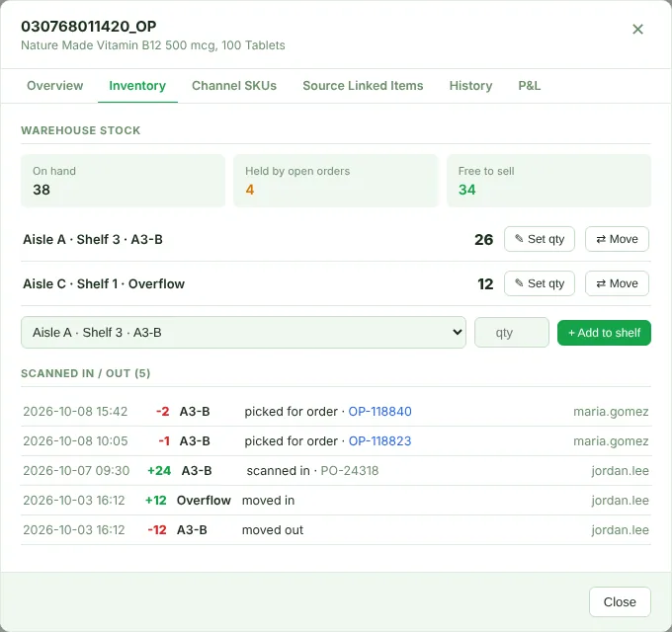This screenshot has height=632, width=672.
Task: Click the -1 quantity on the 10:05 row
Action: tap(164, 441)
